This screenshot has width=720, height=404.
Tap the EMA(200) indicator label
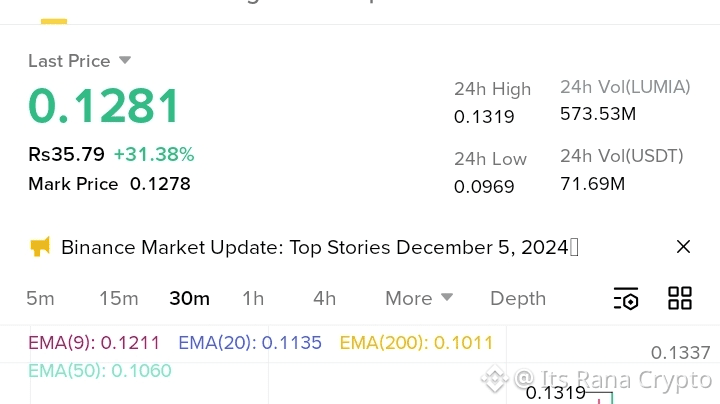coord(416,343)
